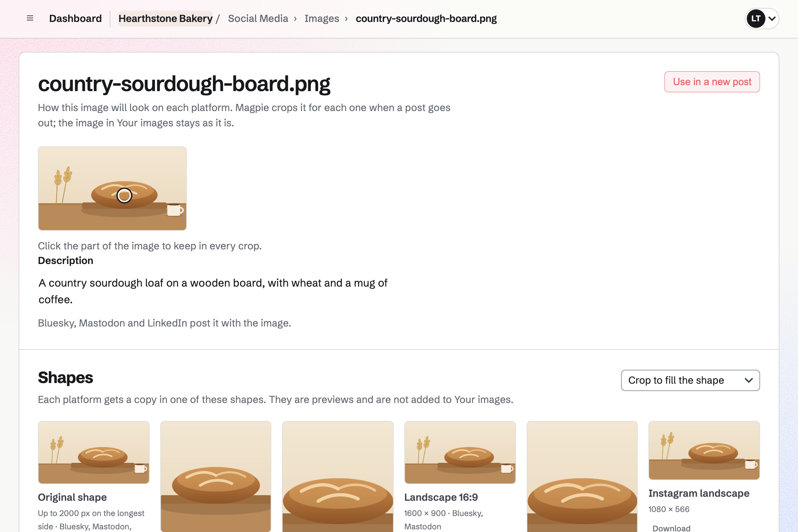Image resolution: width=798 pixels, height=532 pixels.
Task: Click the Shapes section heading
Action: click(66, 378)
